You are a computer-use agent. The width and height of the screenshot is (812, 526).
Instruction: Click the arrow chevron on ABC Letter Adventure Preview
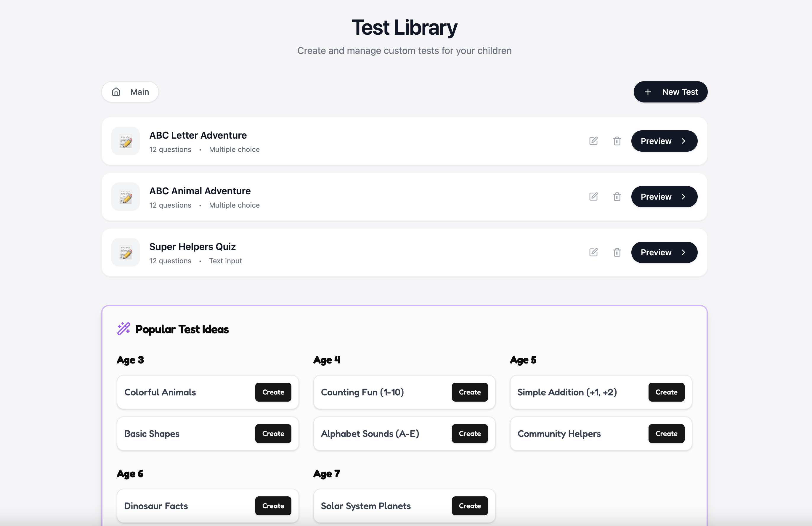click(x=684, y=141)
